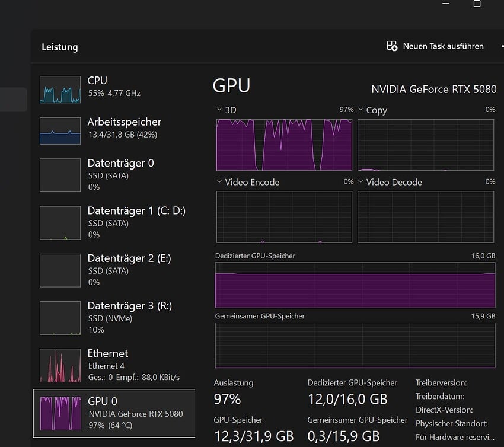Click the Auslastung 97% value
Screen dimensions: 504x447
point(228,399)
